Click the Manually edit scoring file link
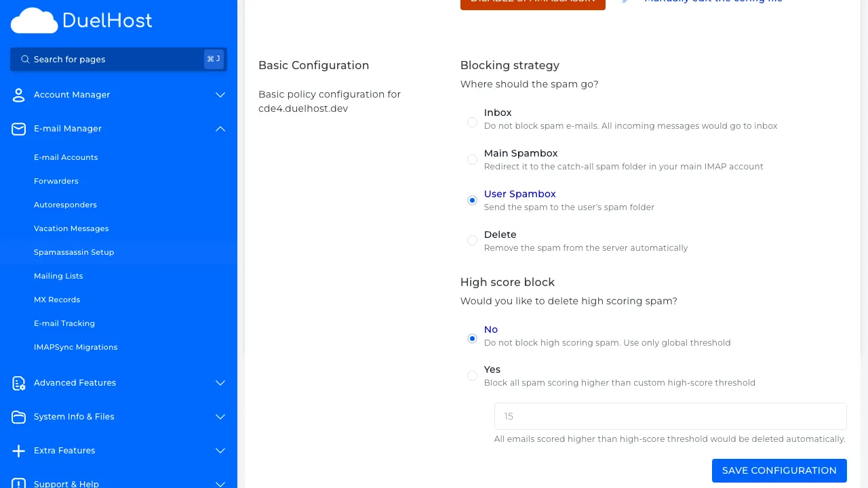868x488 pixels. click(x=713, y=2)
